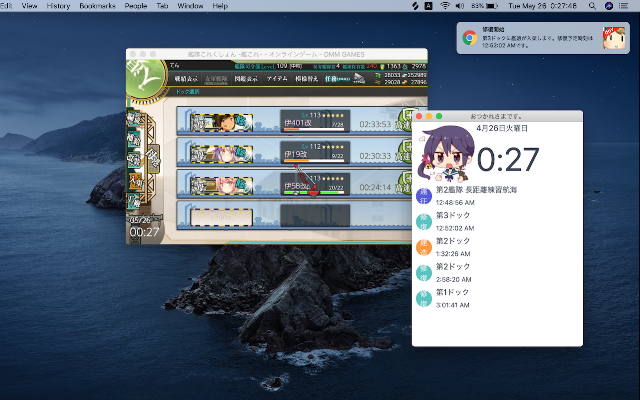Click the 第1ドック timer row label
The image size is (640, 400).
[452, 292]
